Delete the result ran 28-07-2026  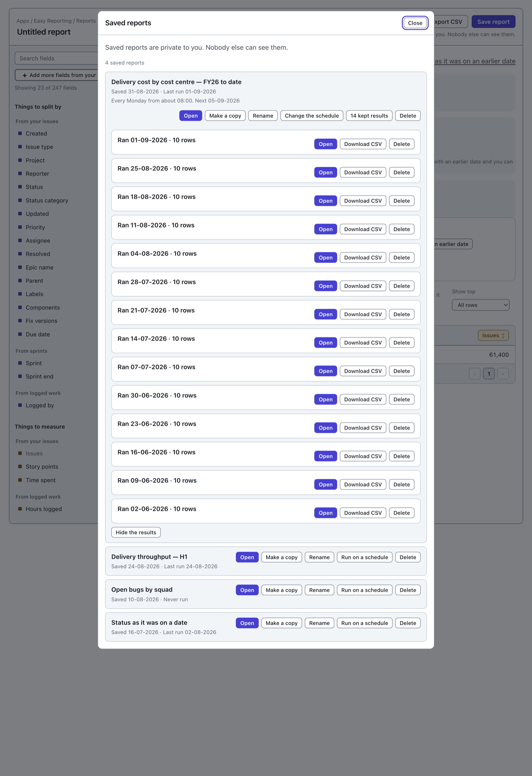[x=401, y=286]
